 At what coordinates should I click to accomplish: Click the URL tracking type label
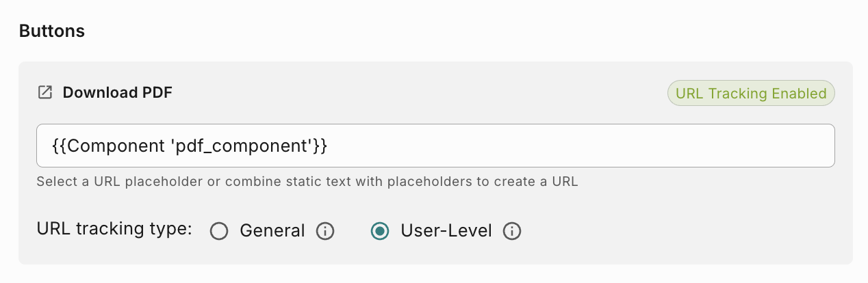pyautogui.click(x=114, y=230)
